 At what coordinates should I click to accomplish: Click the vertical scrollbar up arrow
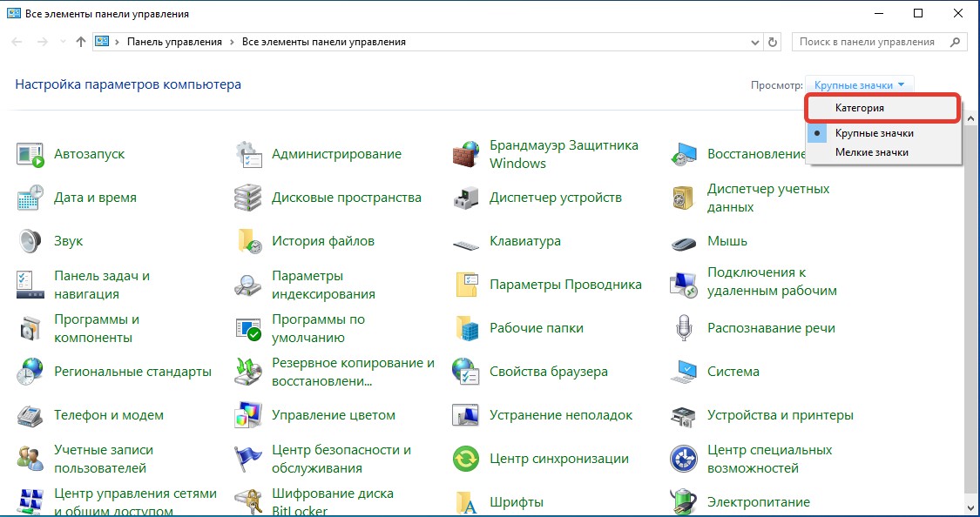click(970, 118)
